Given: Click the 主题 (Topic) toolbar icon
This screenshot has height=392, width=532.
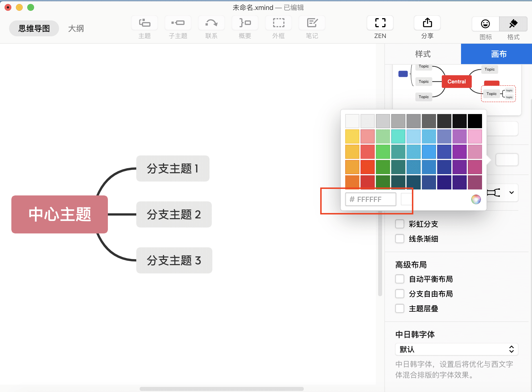Looking at the screenshot, I should pyautogui.click(x=144, y=23).
